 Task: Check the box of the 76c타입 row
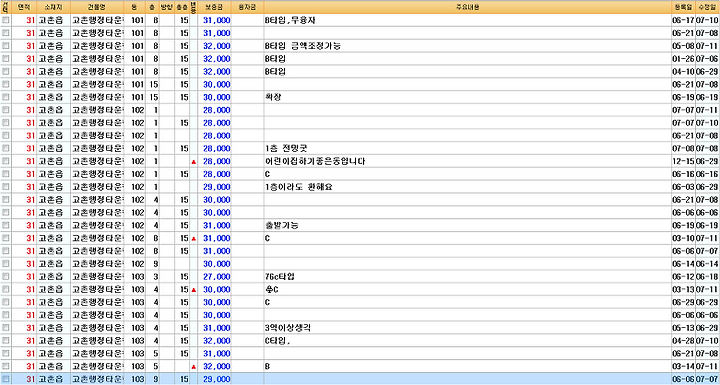click(6, 277)
